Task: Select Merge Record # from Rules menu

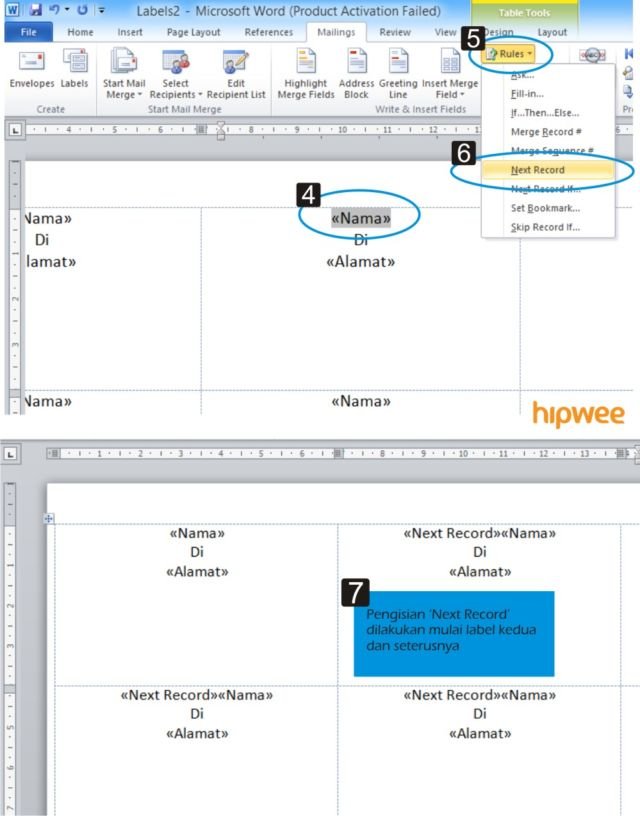Action: [546, 132]
